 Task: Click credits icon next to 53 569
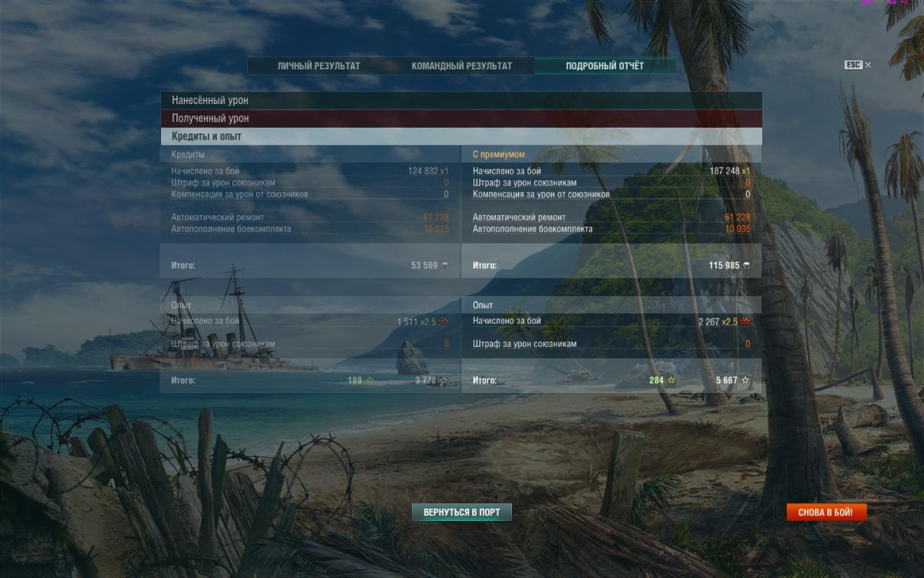pos(444,265)
